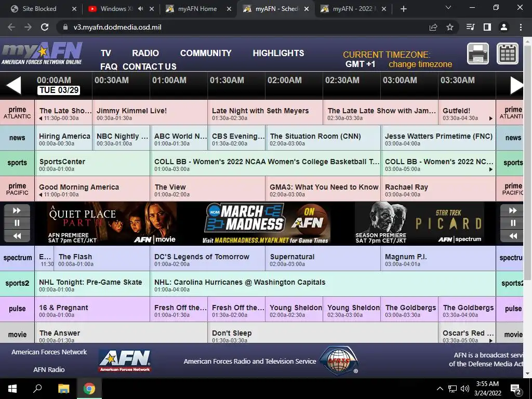Open Chrome profile icon
This screenshot has height=399, width=532.
[x=504, y=27]
